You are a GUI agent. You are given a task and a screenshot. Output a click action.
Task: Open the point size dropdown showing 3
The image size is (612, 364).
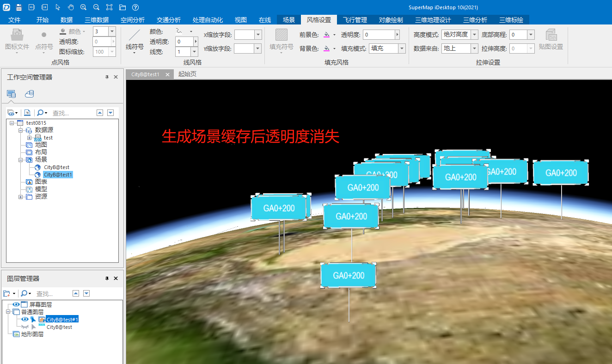[x=112, y=31]
